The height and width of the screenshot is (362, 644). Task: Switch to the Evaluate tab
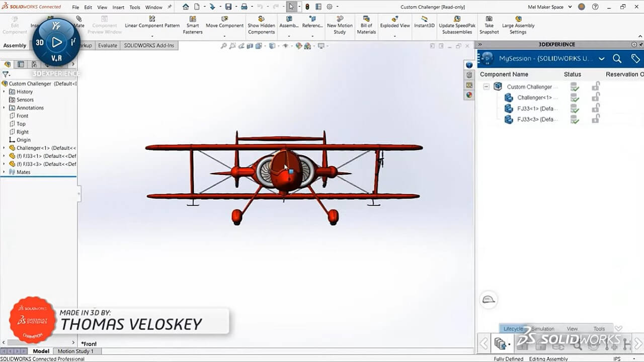(107, 45)
